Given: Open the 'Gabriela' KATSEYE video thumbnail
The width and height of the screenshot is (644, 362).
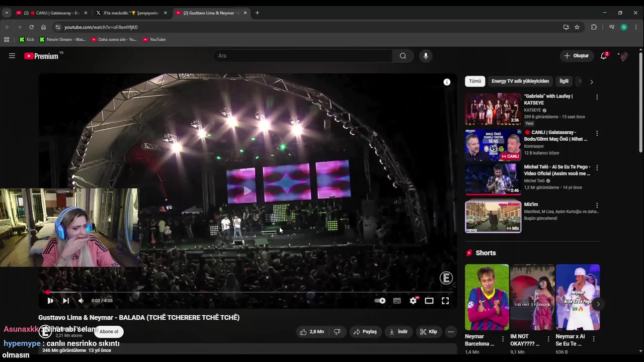Looking at the screenshot, I should 493,109.
